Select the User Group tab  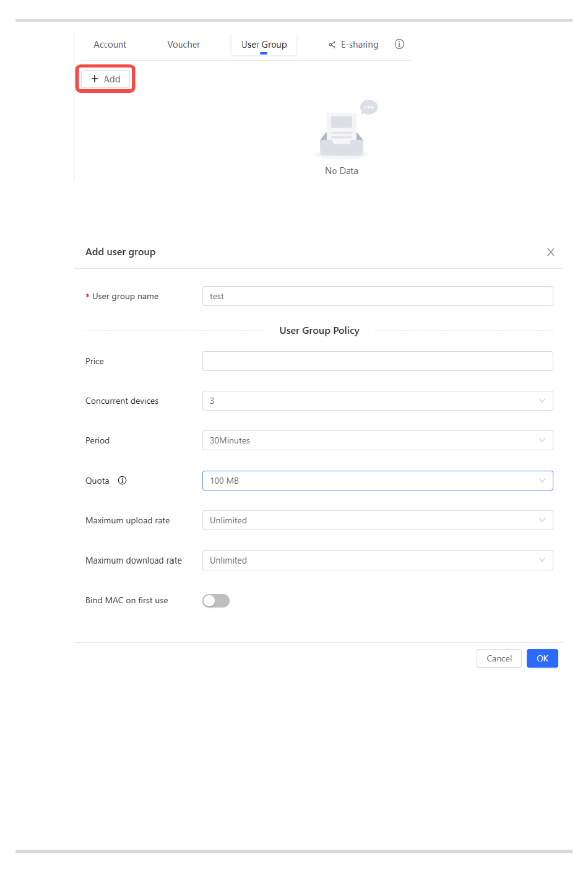(264, 45)
